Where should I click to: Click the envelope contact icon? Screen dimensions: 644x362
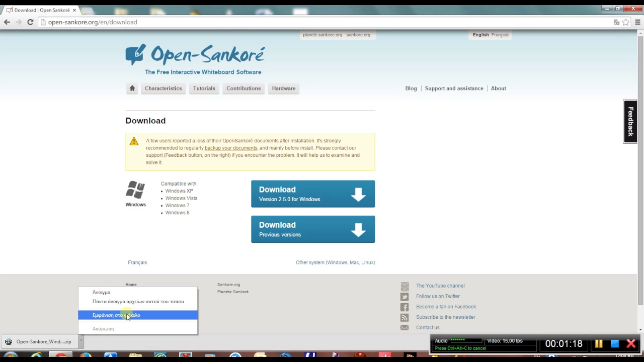(405, 328)
